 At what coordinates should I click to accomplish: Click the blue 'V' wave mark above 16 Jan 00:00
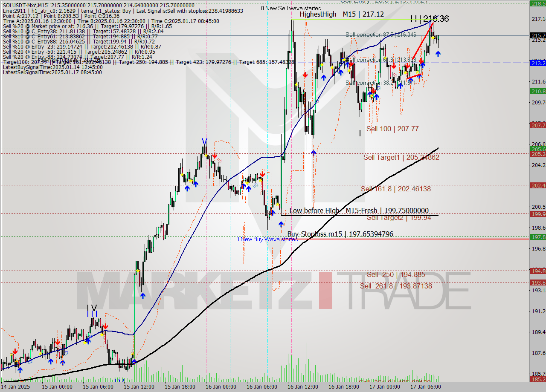tap(205, 141)
